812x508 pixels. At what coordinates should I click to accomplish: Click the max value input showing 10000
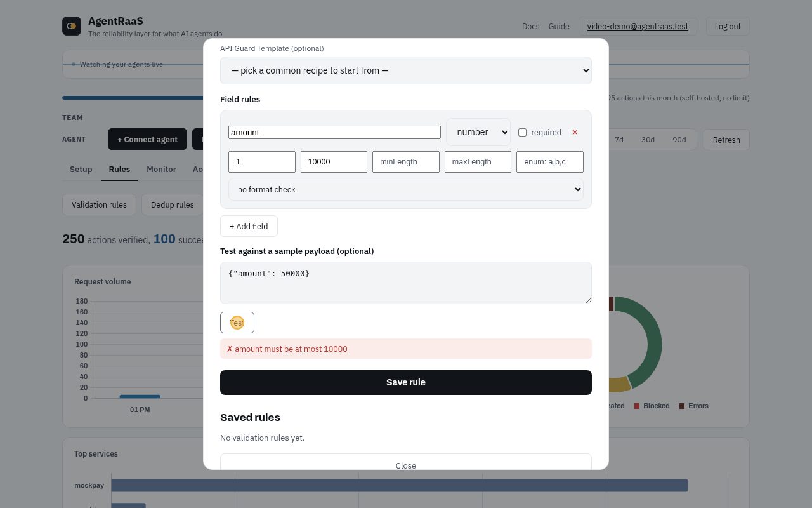pyautogui.click(x=334, y=162)
